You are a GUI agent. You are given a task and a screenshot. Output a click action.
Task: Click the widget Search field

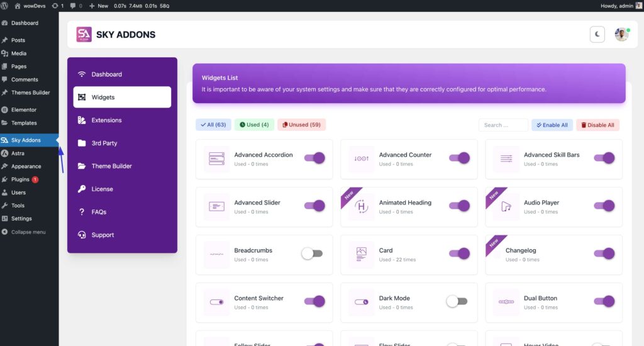(x=503, y=125)
